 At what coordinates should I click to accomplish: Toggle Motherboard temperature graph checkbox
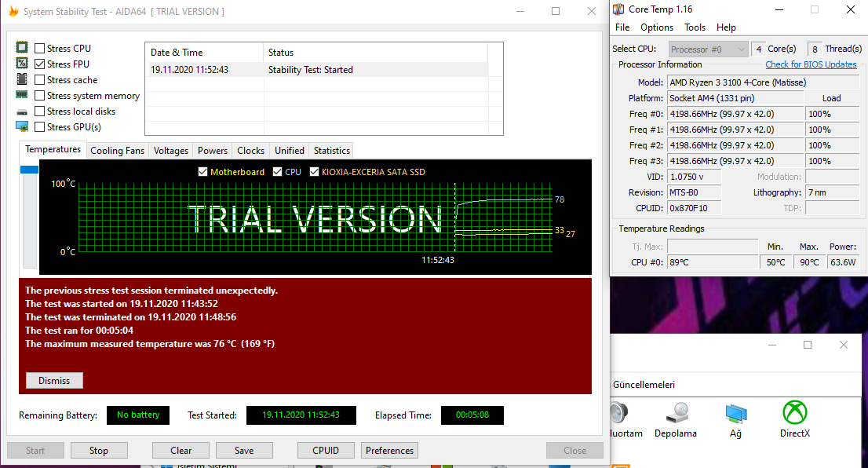[x=202, y=172]
